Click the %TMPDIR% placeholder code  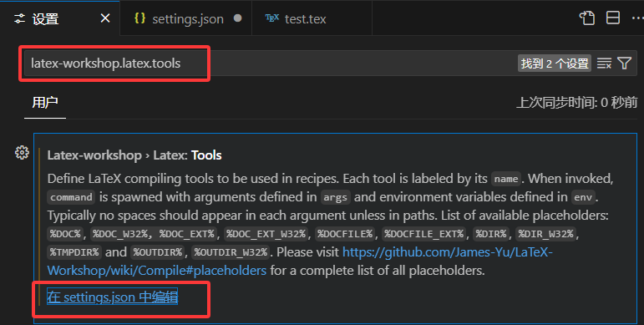point(74,251)
